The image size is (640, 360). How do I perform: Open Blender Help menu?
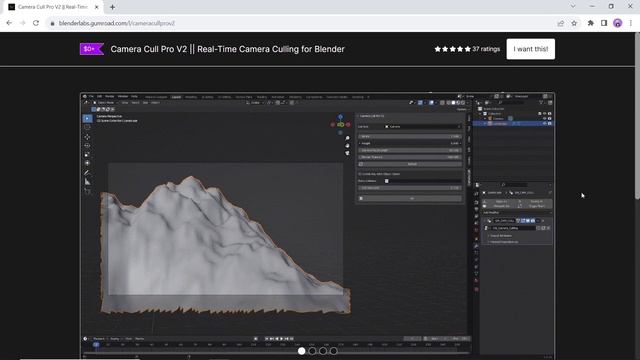[x=134, y=97]
